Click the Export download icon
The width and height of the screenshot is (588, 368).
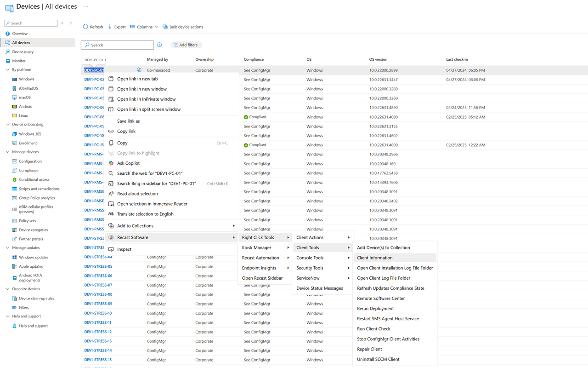click(110, 27)
